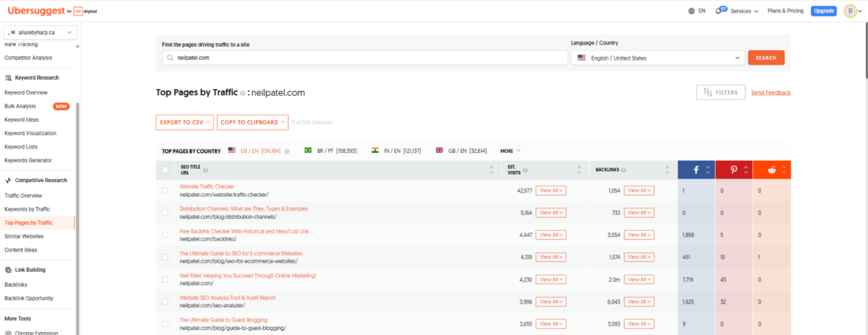
Task: Open Bulk Analysis in sidebar
Action: click(x=20, y=106)
